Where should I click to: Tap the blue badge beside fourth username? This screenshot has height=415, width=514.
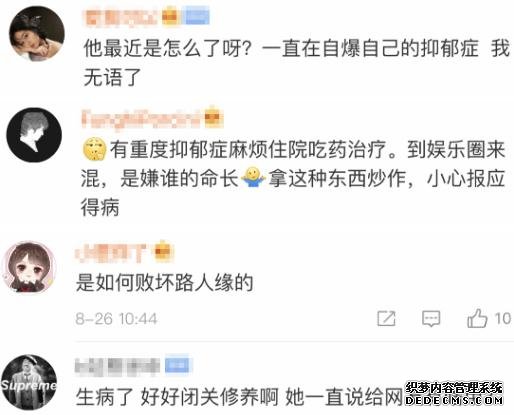pos(177,366)
